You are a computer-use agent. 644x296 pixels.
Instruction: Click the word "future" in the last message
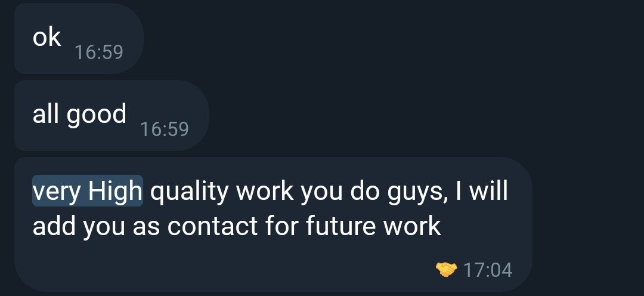(340, 226)
